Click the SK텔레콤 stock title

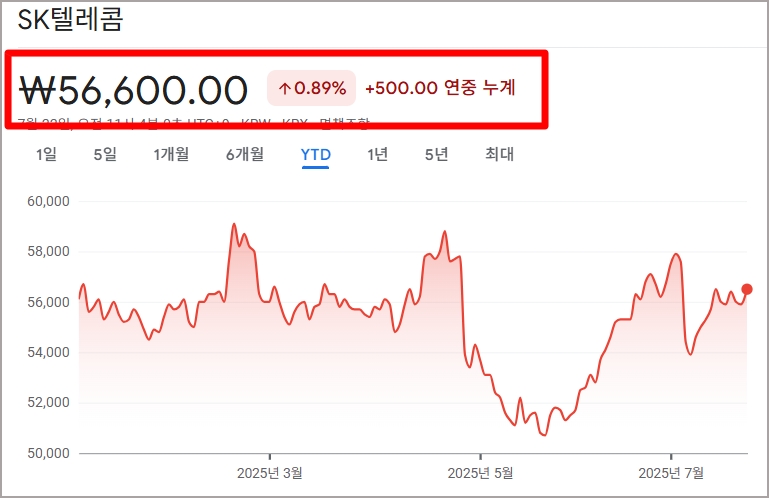tap(70, 20)
